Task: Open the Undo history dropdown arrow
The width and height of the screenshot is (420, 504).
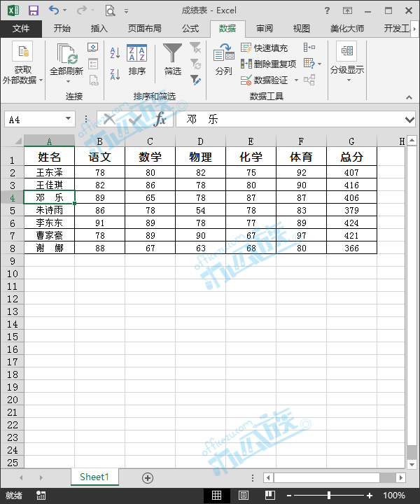Action: [64, 10]
